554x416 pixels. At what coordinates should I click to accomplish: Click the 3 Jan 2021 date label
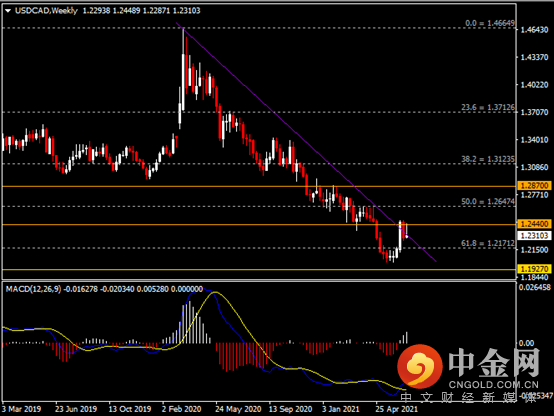pos(341,409)
